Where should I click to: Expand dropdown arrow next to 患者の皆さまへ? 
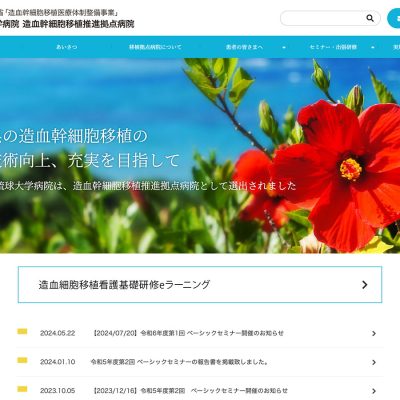point(284,47)
